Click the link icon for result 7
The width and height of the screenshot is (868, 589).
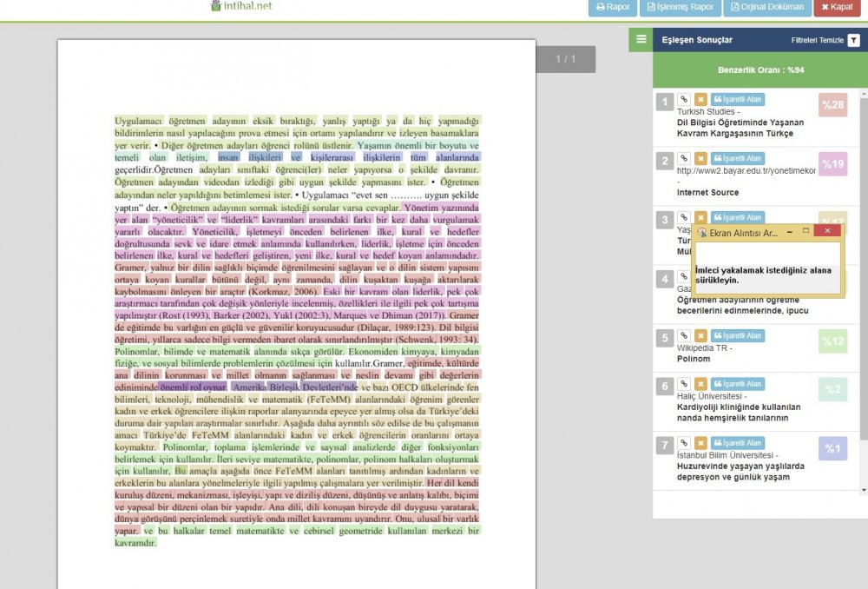click(x=684, y=443)
